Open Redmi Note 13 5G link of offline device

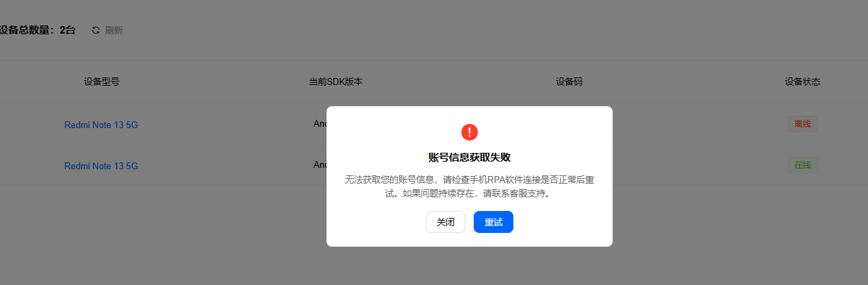(x=101, y=125)
